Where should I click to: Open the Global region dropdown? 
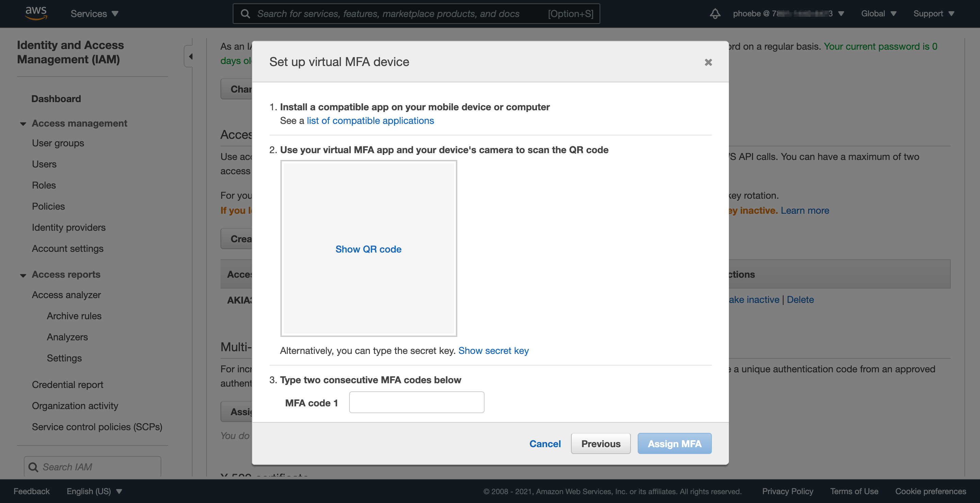878,14
